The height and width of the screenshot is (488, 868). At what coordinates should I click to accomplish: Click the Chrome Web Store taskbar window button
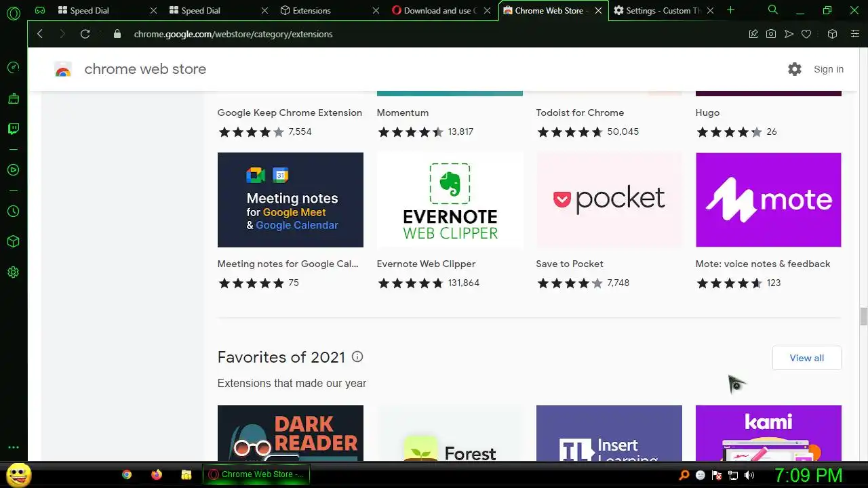pos(256,474)
